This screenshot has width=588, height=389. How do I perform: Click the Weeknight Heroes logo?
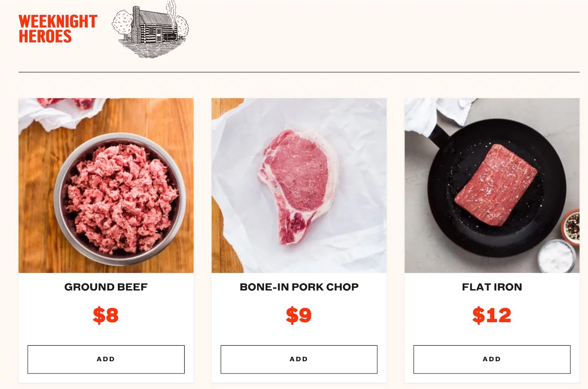click(x=58, y=29)
